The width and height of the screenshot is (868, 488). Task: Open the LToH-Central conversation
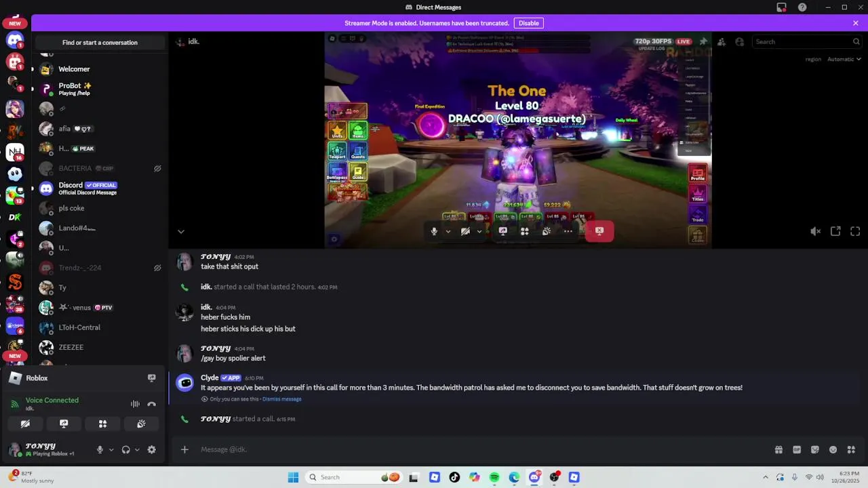click(x=100, y=327)
